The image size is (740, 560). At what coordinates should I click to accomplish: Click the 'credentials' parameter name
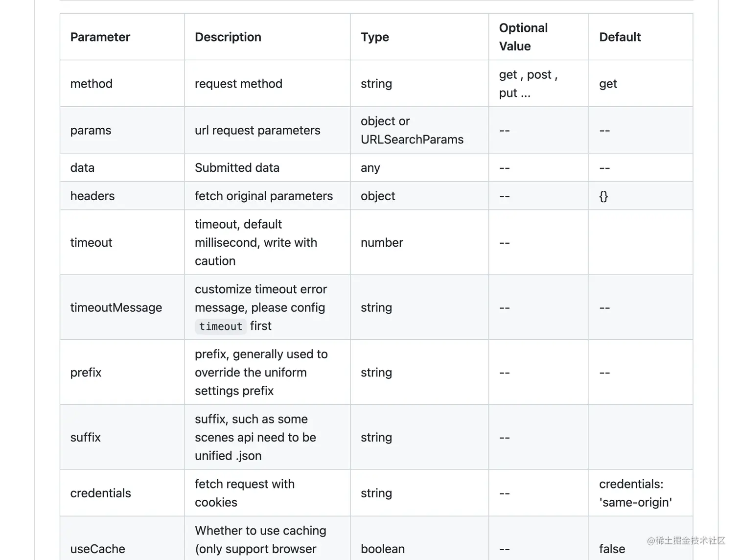click(101, 493)
